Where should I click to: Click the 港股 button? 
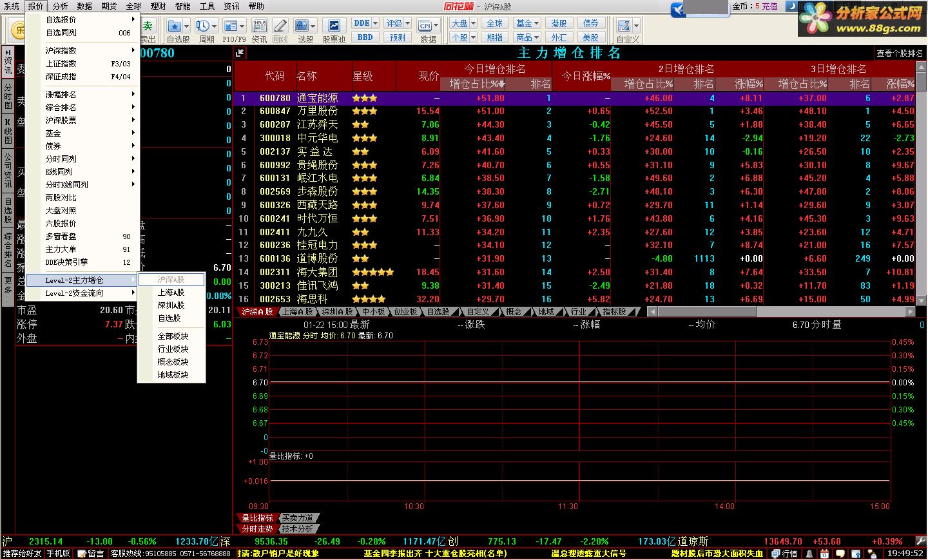pyautogui.click(x=559, y=23)
